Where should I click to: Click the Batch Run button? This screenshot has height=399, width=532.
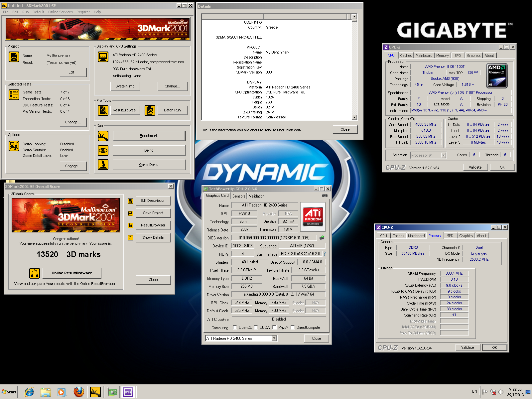(x=172, y=110)
